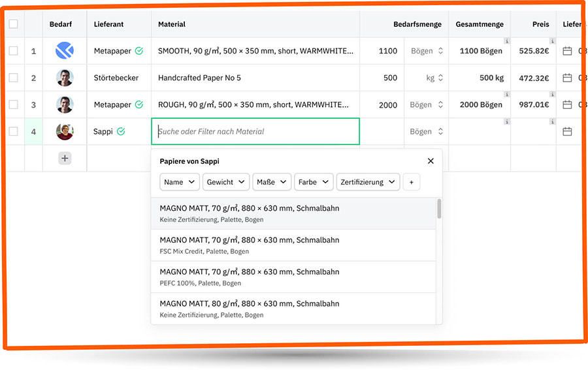
Task: Change unit Bögen in row 3
Action: [427, 104]
